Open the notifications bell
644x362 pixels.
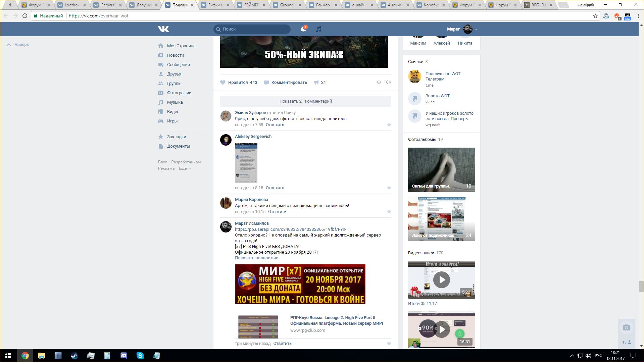[x=303, y=29]
